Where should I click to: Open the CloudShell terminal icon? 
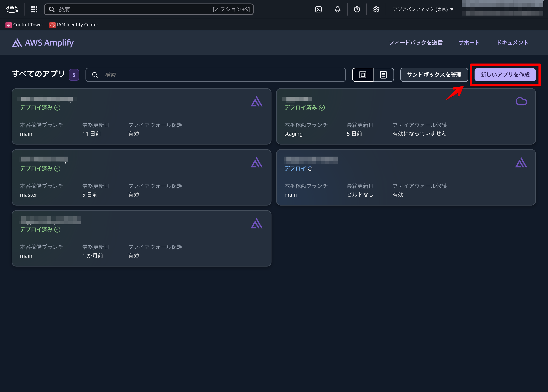[319, 9]
